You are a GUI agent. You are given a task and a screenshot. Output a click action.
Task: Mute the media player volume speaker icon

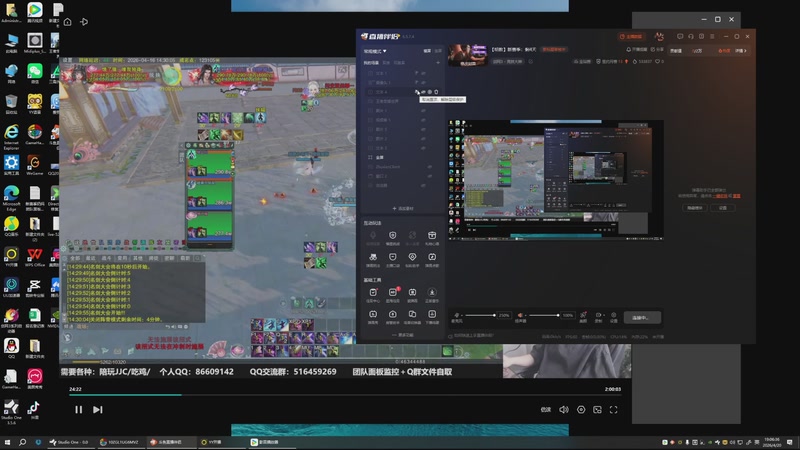(x=564, y=410)
